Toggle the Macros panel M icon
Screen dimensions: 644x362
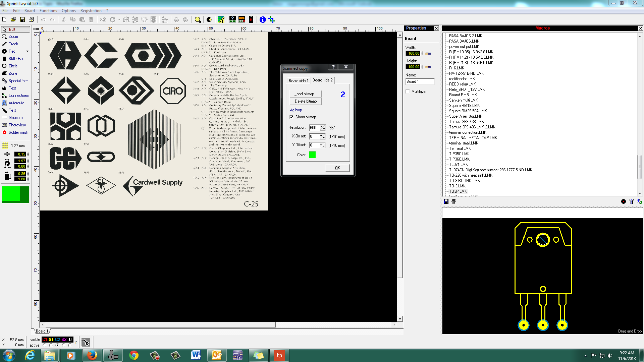[x=251, y=20]
